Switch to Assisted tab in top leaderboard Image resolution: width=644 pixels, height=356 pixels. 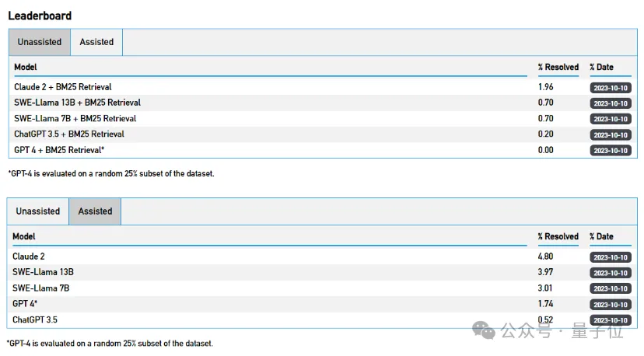pyautogui.click(x=96, y=42)
